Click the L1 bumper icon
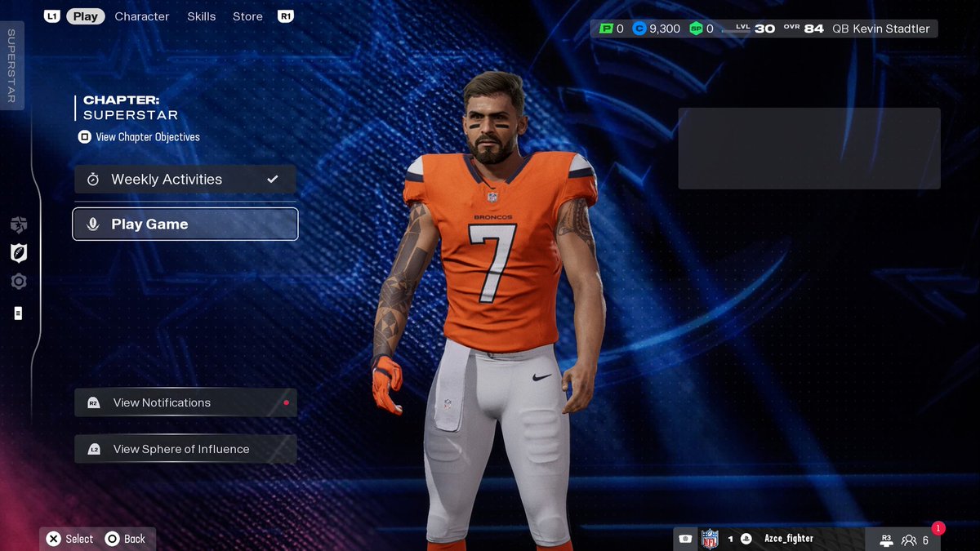980x551 pixels. [52, 16]
